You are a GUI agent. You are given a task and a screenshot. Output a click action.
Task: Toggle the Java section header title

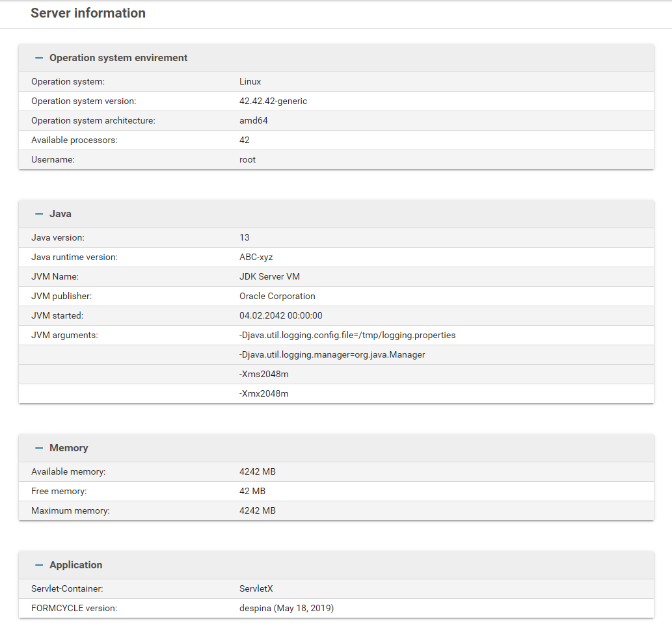pos(60,214)
